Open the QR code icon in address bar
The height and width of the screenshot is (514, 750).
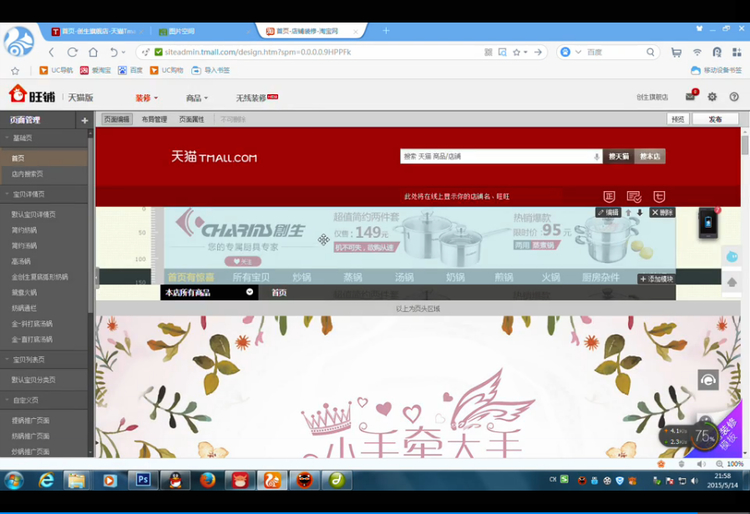(x=488, y=52)
